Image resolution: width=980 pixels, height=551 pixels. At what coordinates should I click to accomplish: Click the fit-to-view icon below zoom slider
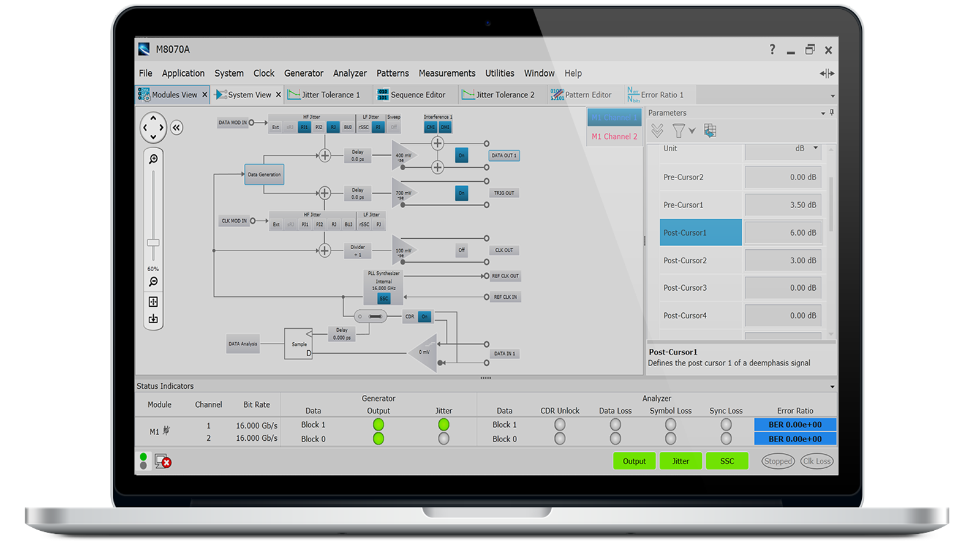[153, 302]
